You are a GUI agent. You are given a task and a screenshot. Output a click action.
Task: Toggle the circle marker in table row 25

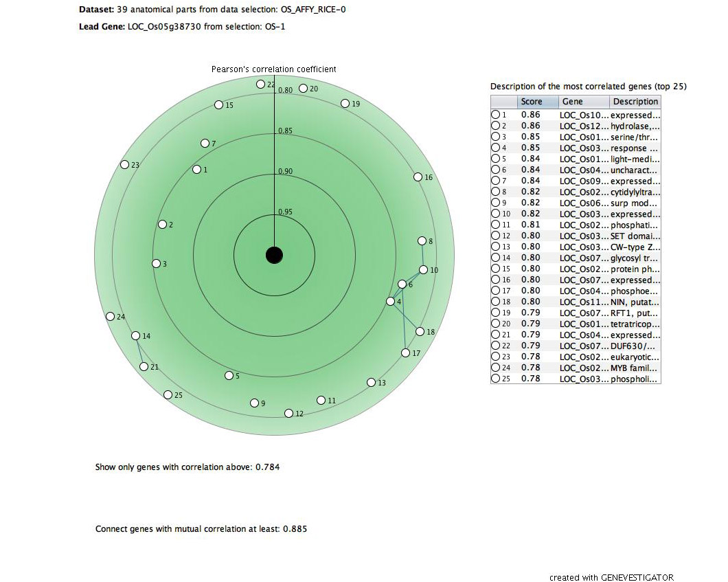point(495,379)
